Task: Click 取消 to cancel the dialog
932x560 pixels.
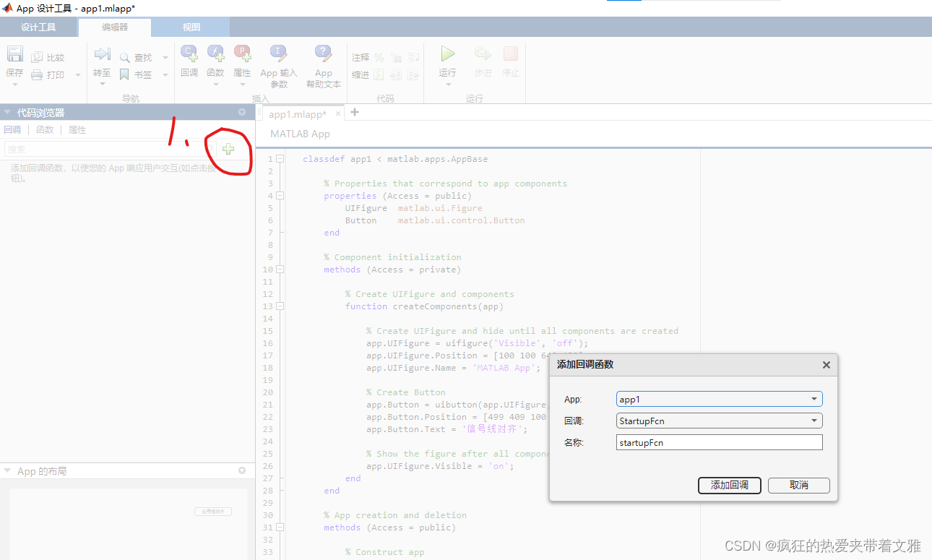Action: (x=799, y=485)
